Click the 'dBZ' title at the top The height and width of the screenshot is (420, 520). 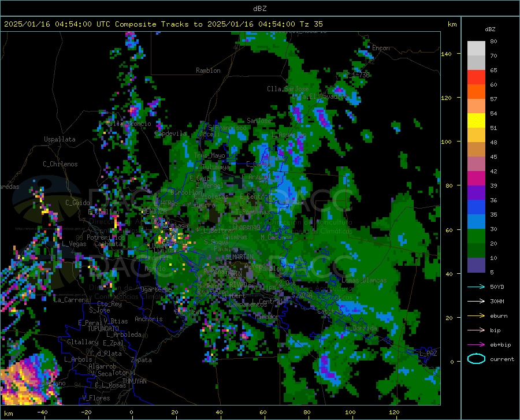pos(259,9)
